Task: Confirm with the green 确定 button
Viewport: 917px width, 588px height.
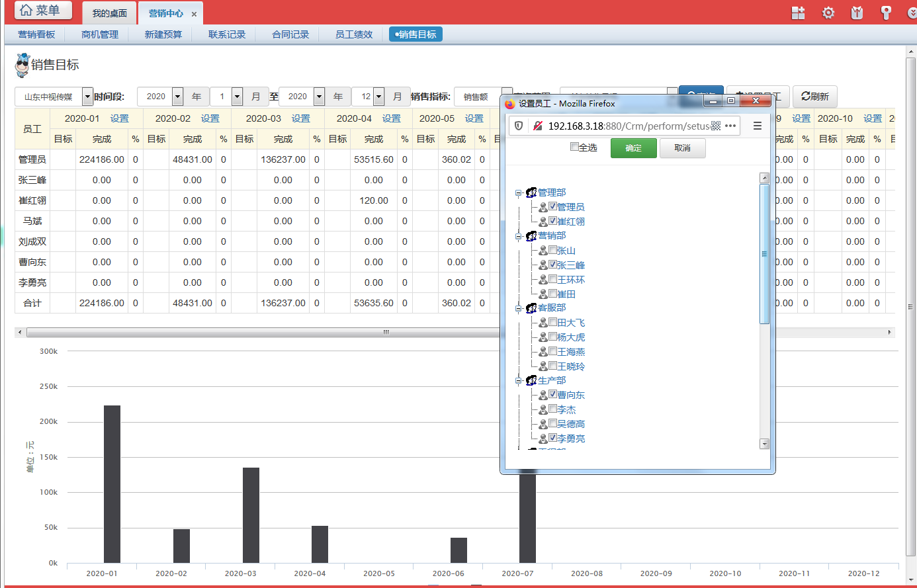Action: (634, 148)
